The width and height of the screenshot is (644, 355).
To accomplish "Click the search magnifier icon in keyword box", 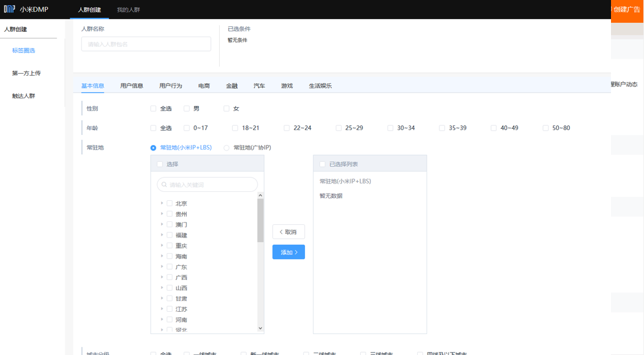I will point(163,184).
